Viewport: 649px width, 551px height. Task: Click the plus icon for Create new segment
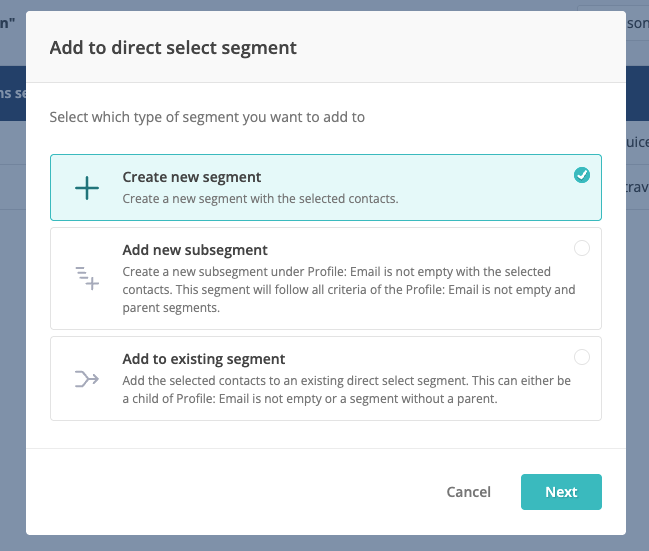87,188
